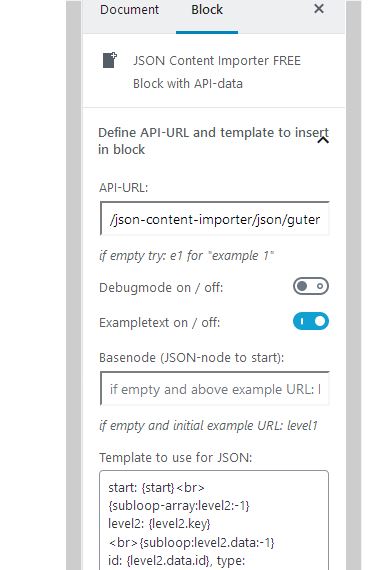382x570 pixels.
Task: Switch to the Document tab
Action: [x=129, y=10]
